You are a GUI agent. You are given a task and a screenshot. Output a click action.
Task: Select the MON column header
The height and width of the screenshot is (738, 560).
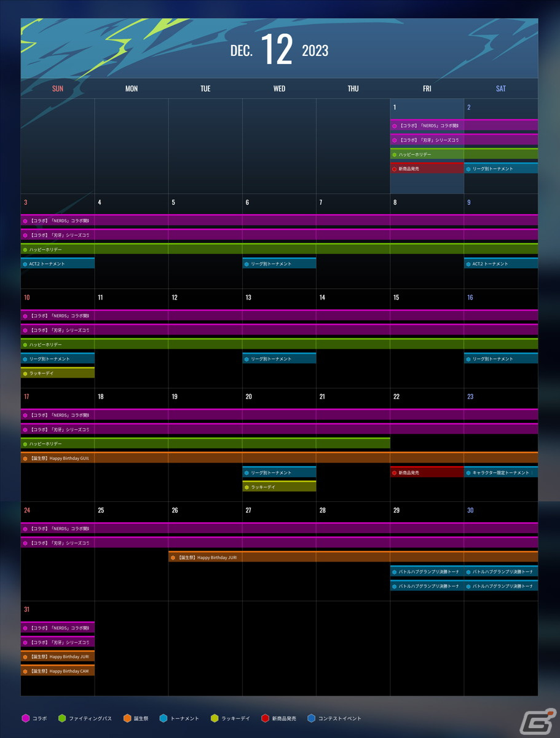pos(132,89)
